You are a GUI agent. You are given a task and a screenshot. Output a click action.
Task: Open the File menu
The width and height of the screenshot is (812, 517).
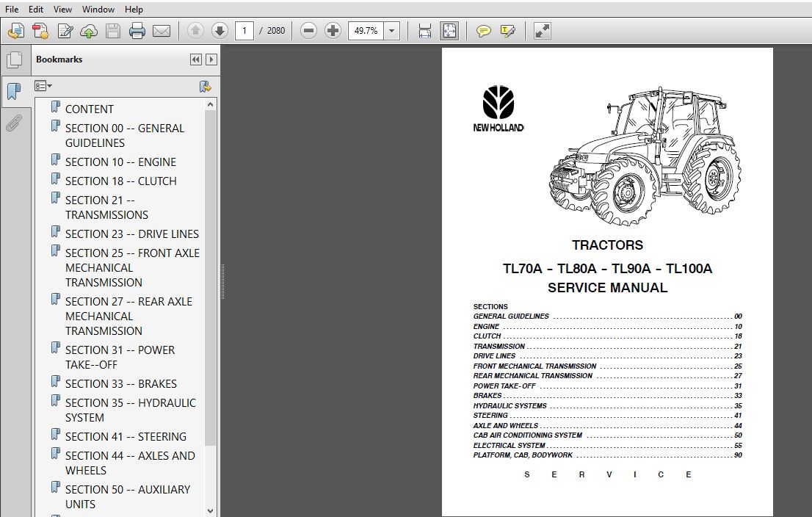(x=12, y=10)
